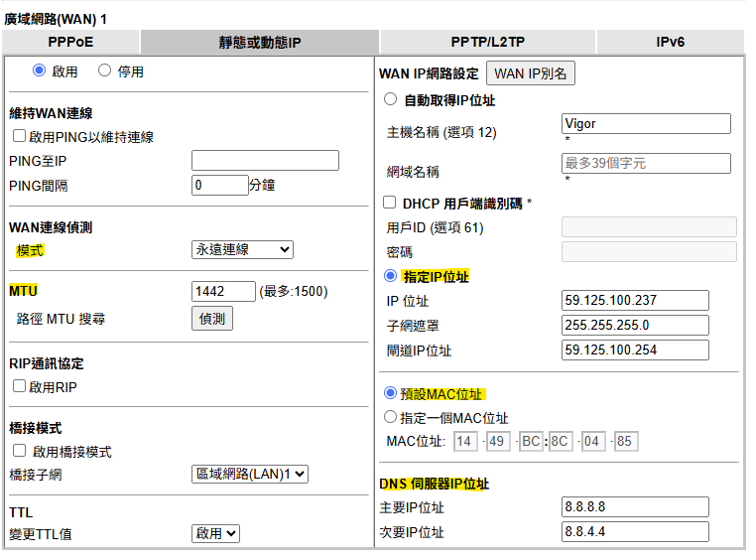Click the 偵測 path MTU button
Viewport: 756px width, 560px height.
[x=211, y=319]
